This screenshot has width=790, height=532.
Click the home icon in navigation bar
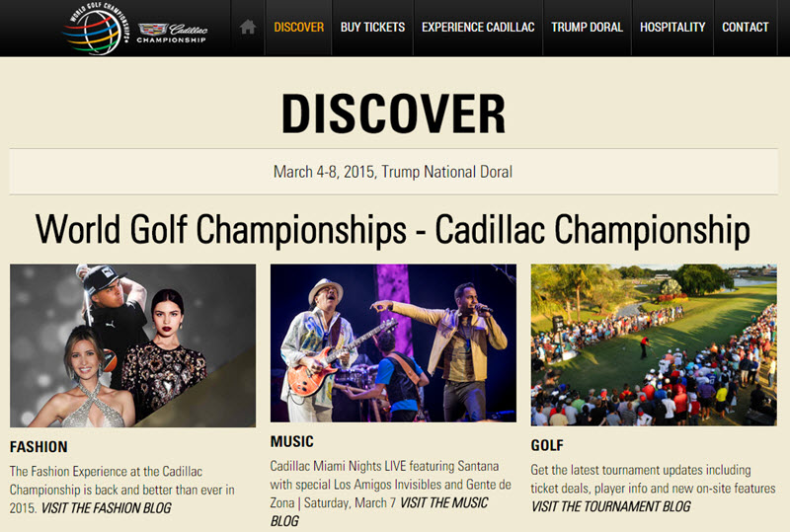248,27
